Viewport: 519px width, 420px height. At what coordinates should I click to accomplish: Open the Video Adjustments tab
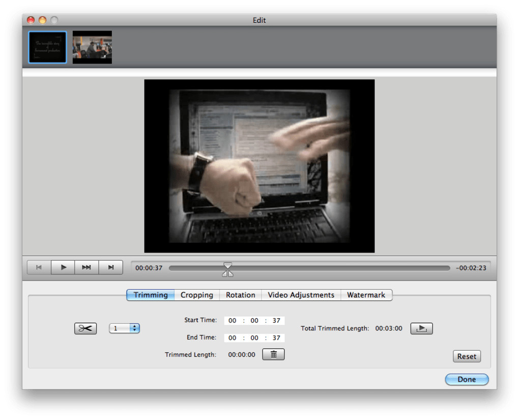(x=301, y=295)
